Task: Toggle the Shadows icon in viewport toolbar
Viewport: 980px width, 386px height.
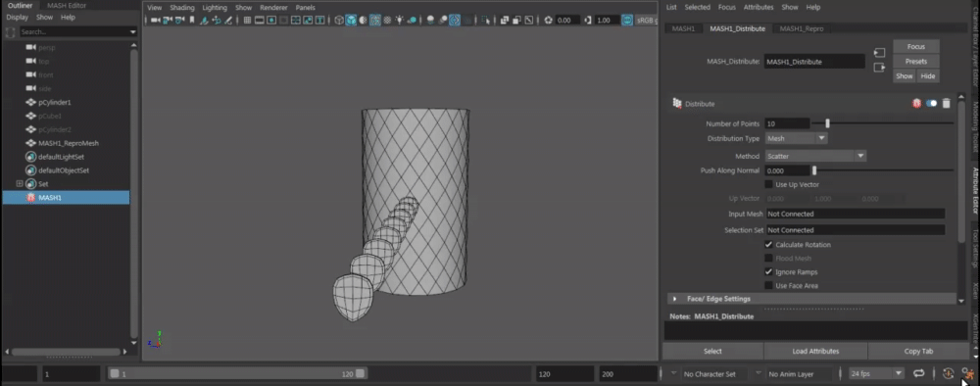Action: (x=412, y=21)
